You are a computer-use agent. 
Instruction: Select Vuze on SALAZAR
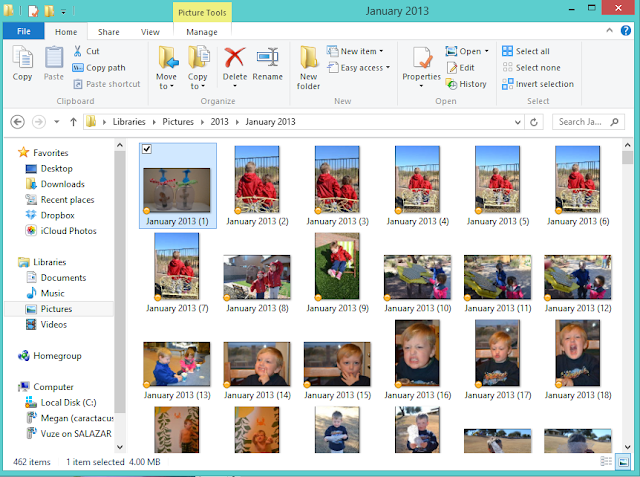point(69,433)
